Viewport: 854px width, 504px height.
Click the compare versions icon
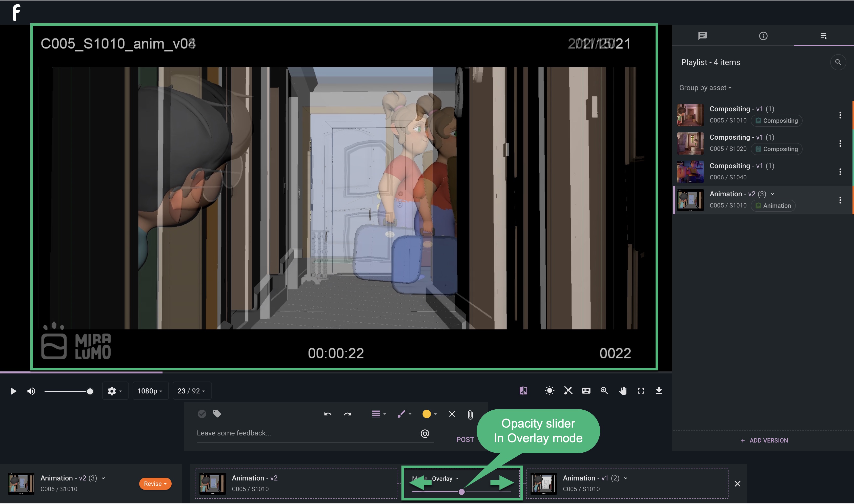pos(523,391)
